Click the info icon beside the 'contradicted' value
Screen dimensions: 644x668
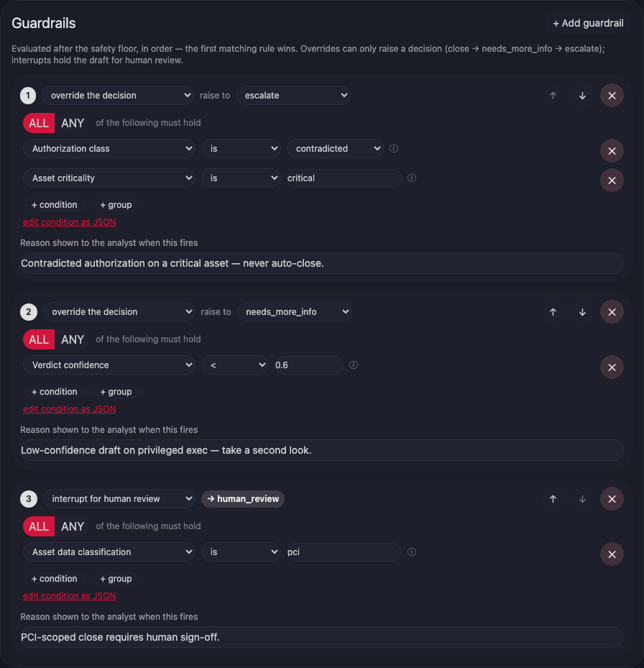click(x=394, y=148)
